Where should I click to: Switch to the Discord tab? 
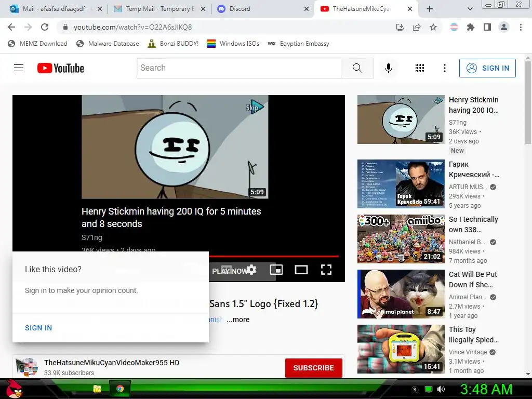pyautogui.click(x=262, y=9)
